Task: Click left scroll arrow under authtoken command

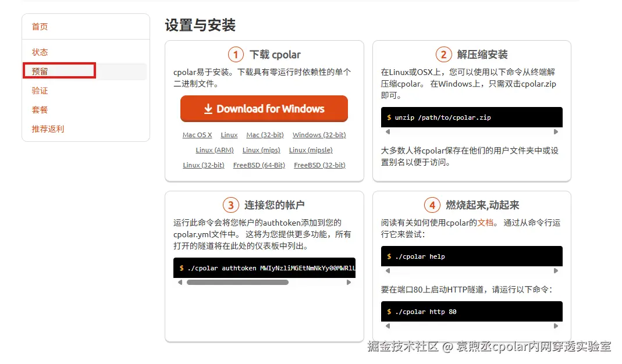Action: [x=180, y=283]
